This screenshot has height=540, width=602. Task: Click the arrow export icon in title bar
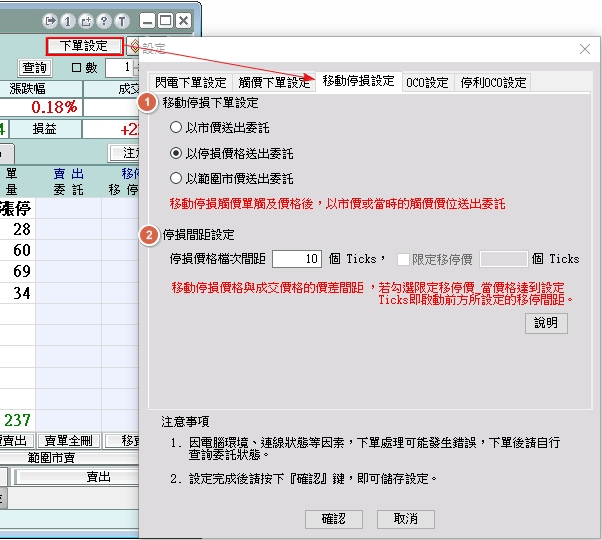51,20
